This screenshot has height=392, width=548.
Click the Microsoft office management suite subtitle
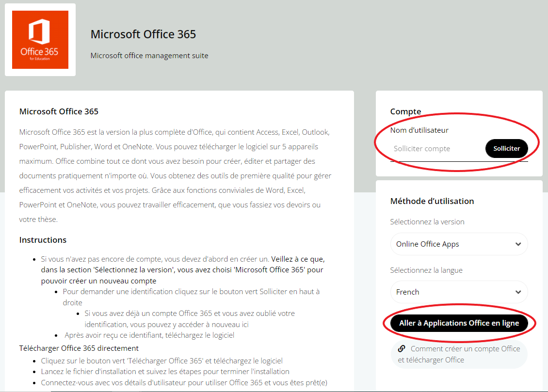149,56
